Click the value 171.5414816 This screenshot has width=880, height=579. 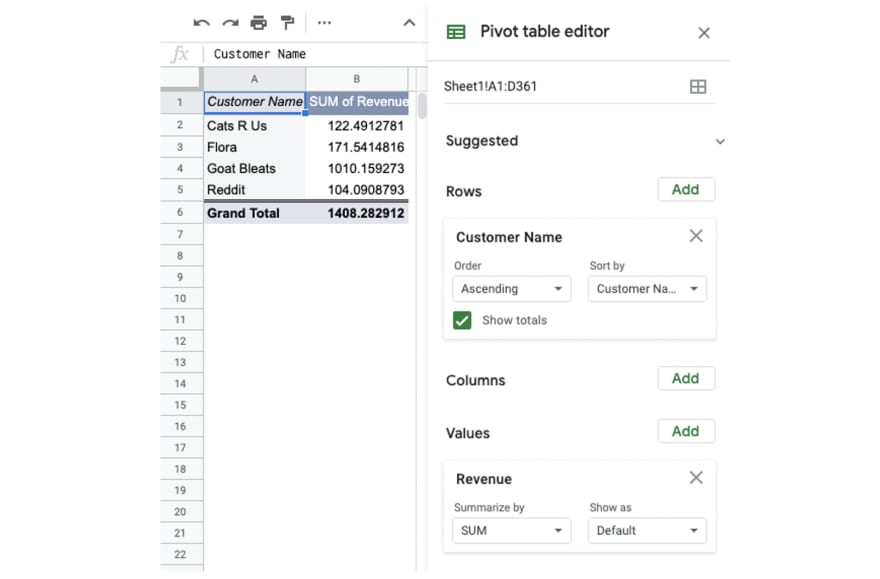point(365,147)
